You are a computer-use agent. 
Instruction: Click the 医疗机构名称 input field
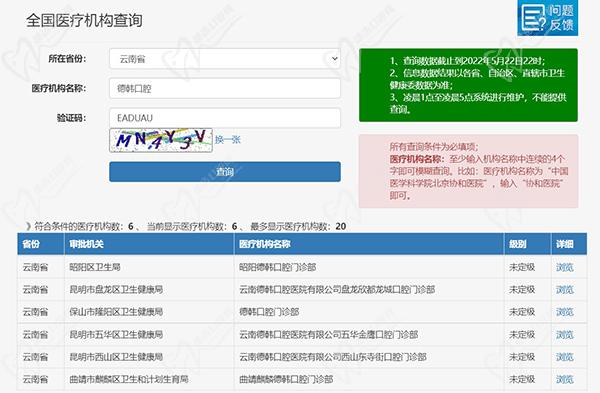coord(225,88)
